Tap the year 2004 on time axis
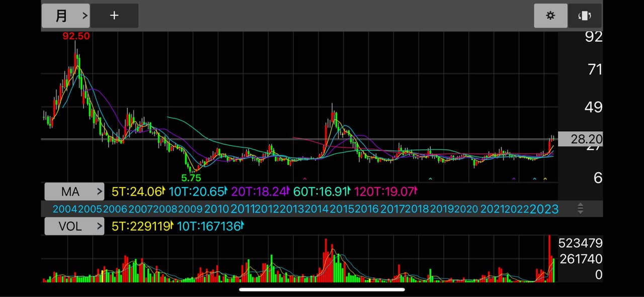The width and height of the screenshot is (644, 297). coord(65,209)
